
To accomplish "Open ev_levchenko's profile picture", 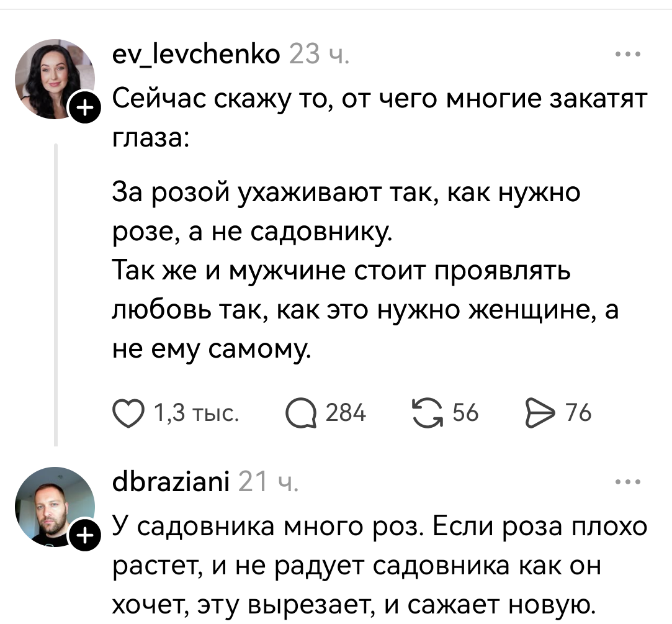I will coord(54,78).
